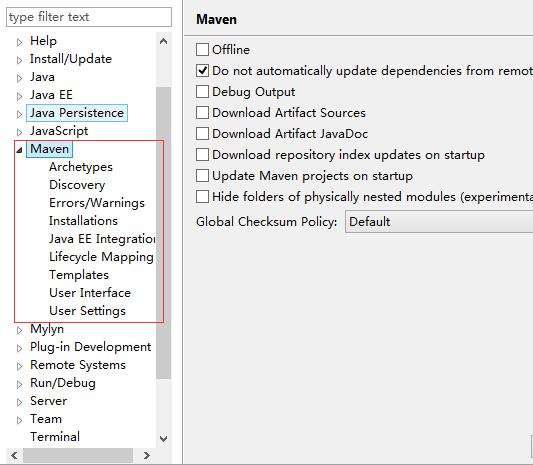The height and width of the screenshot is (465, 533).
Task: Select Help in the preferences tree
Action: point(43,41)
